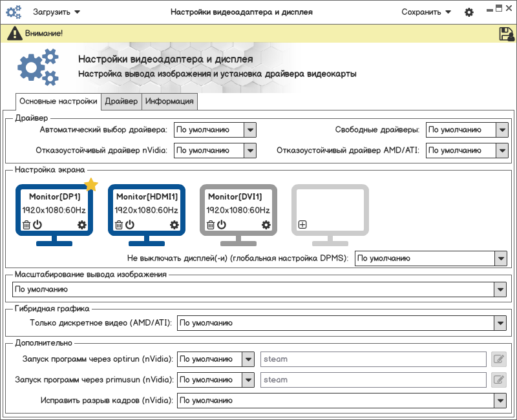Select the Monitor[HDMI1] name label
The width and height of the screenshot is (517, 420).
(147, 197)
